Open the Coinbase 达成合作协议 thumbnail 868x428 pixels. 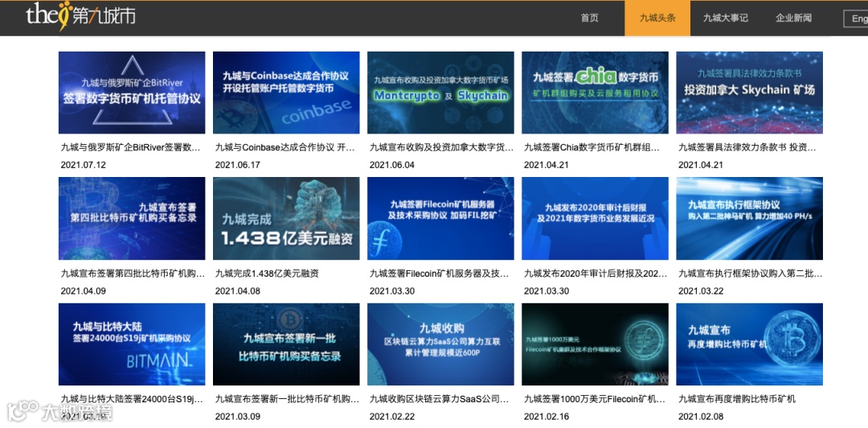point(286,93)
